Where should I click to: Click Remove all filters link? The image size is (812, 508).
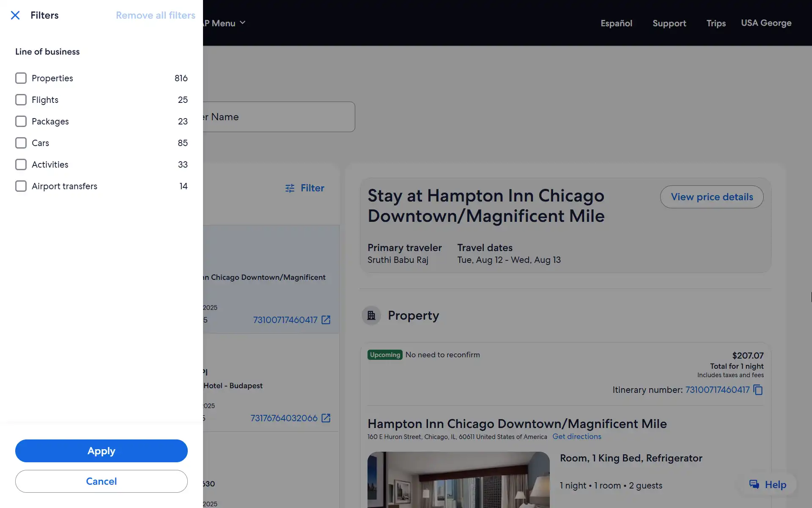point(156,15)
